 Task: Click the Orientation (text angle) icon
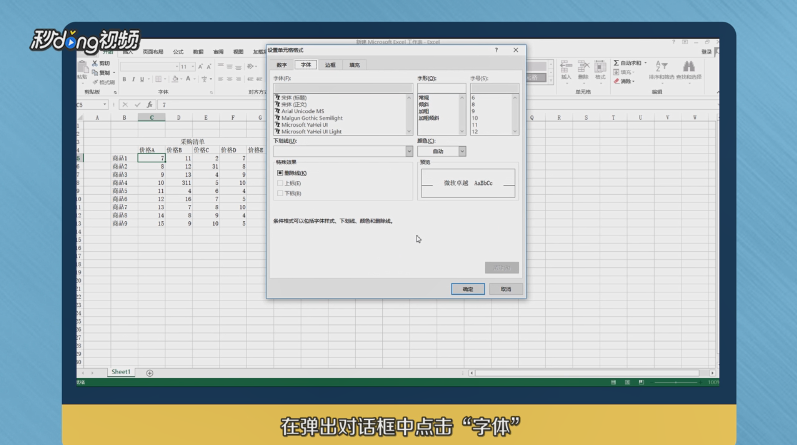coord(250,67)
